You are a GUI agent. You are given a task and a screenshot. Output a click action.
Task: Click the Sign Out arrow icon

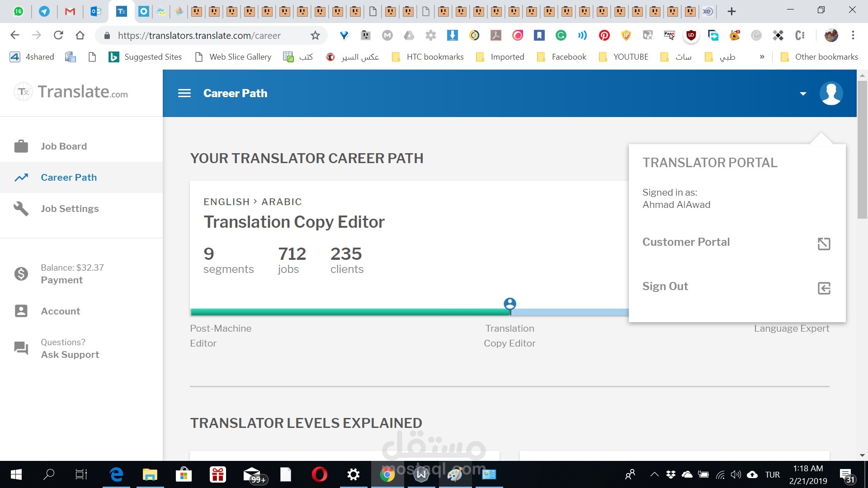(x=824, y=288)
